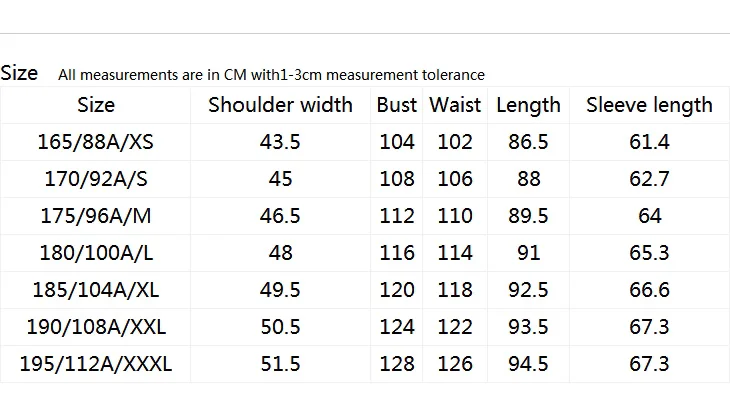Click the 180/100A/L size label
The height and width of the screenshot is (396, 730).
coord(96,253)
